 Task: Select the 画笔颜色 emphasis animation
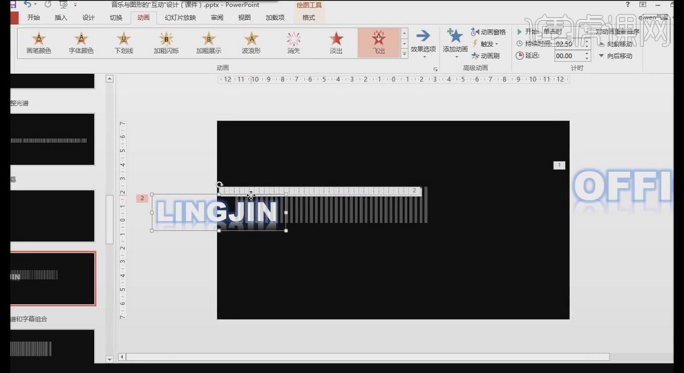38,43
